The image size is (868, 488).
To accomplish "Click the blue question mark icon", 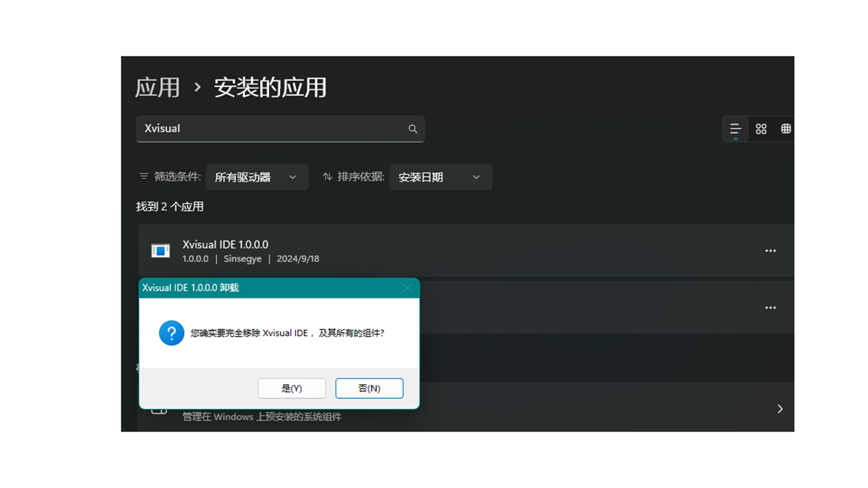I will tap(171, 333).
